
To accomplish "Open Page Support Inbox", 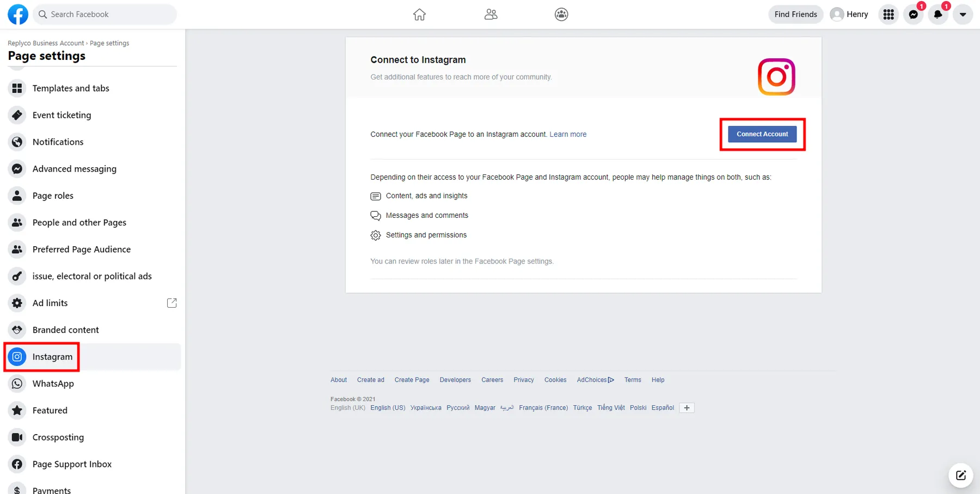I will pos(93,464).
